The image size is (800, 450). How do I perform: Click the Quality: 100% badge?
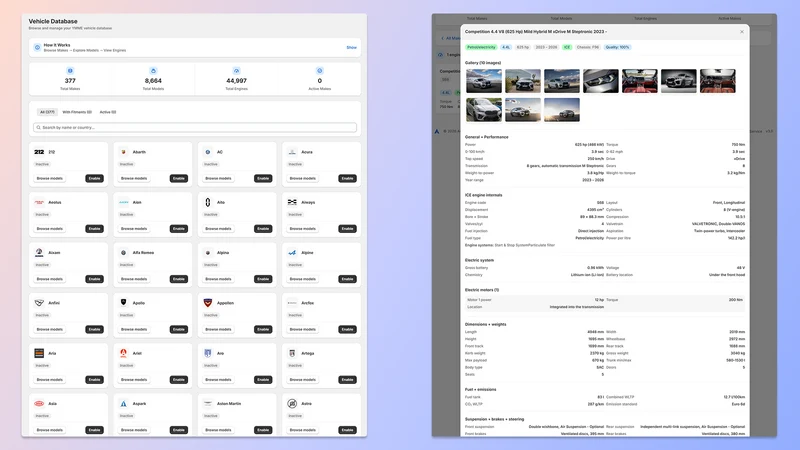(x=617, y=47)
